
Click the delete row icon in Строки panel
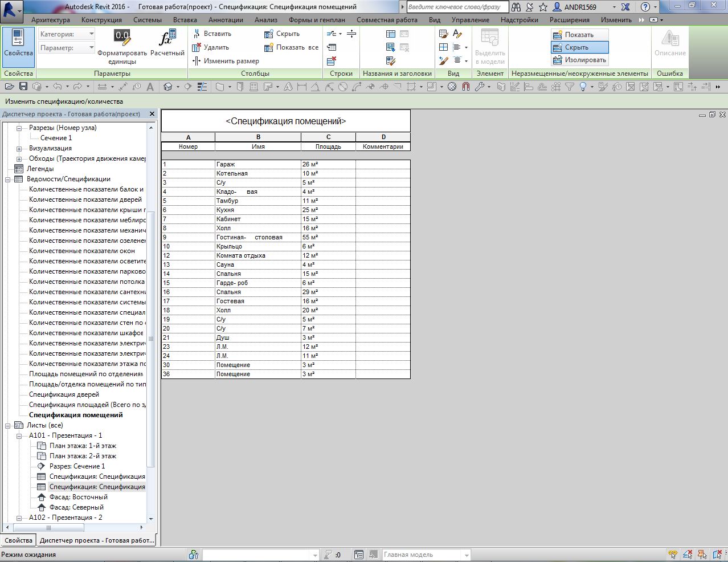point(332,60)
